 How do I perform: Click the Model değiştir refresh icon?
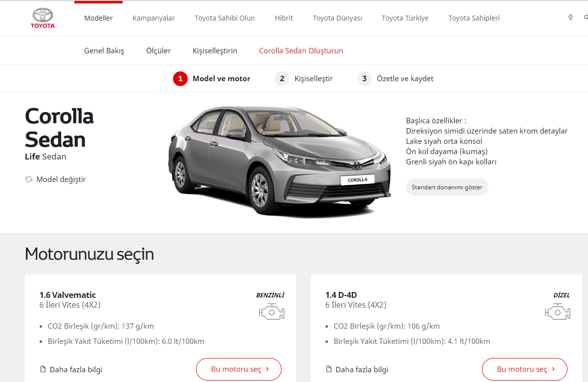click(29, 180)
